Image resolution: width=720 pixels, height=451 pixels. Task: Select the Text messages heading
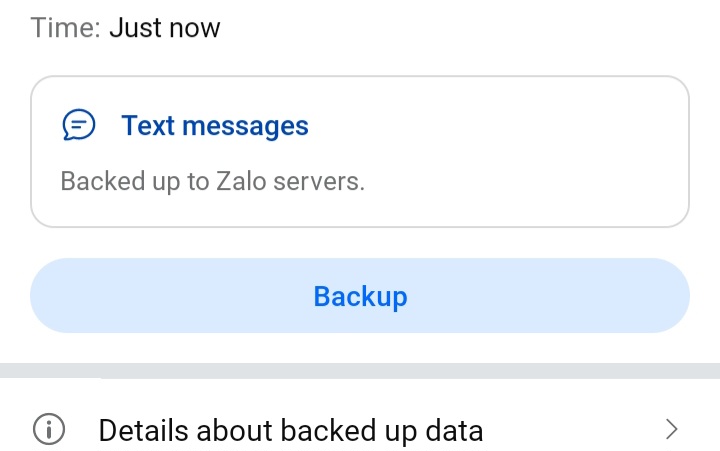click(x=214, y=126)
